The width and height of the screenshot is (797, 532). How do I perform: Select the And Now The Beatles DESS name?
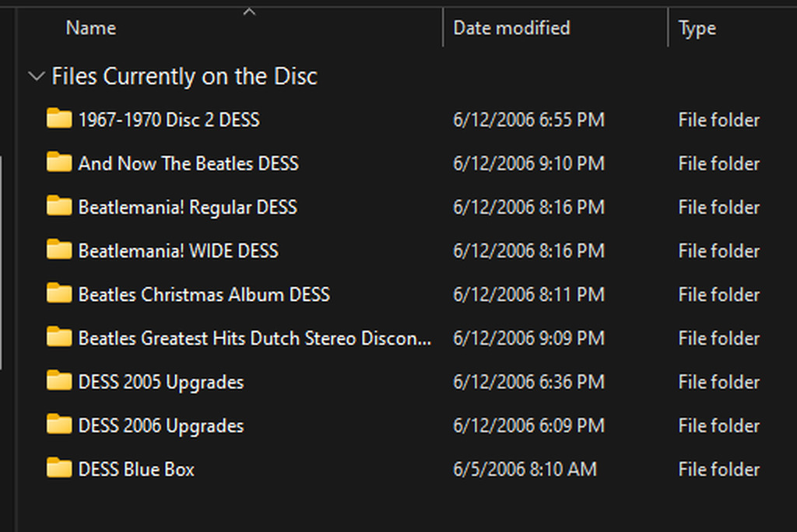coord(188,163)
